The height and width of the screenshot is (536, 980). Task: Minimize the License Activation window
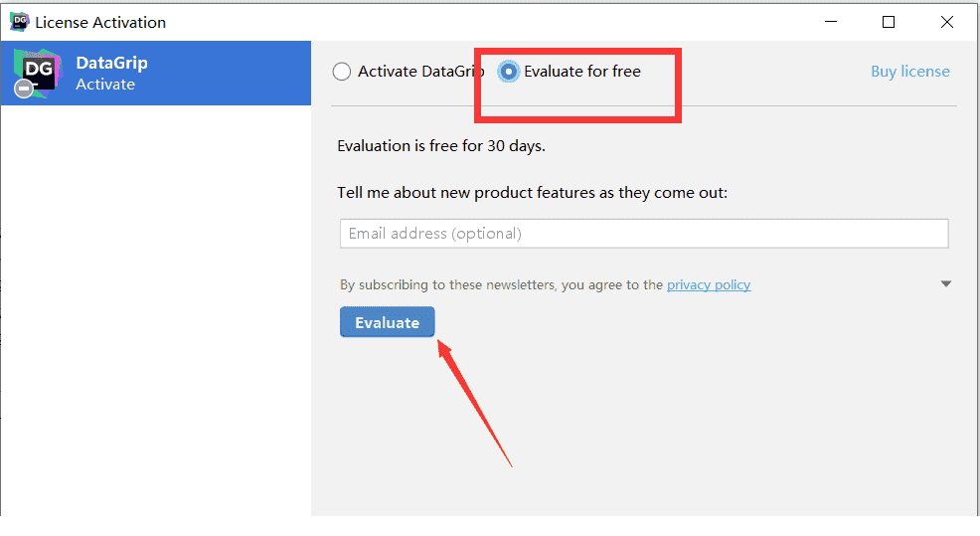point(833,22)
